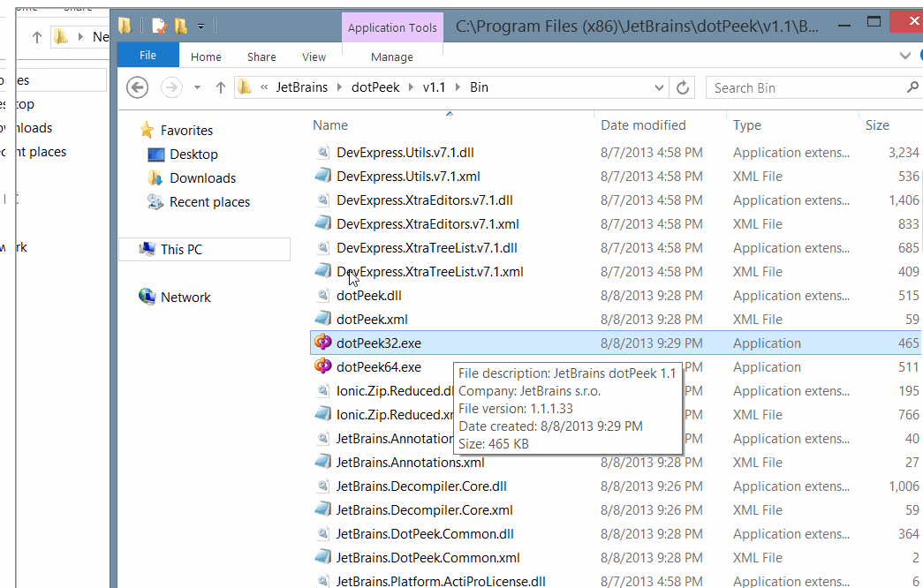Select the DevExpress.XtraTreeList.v7.1.xml file name

[430, 271]
